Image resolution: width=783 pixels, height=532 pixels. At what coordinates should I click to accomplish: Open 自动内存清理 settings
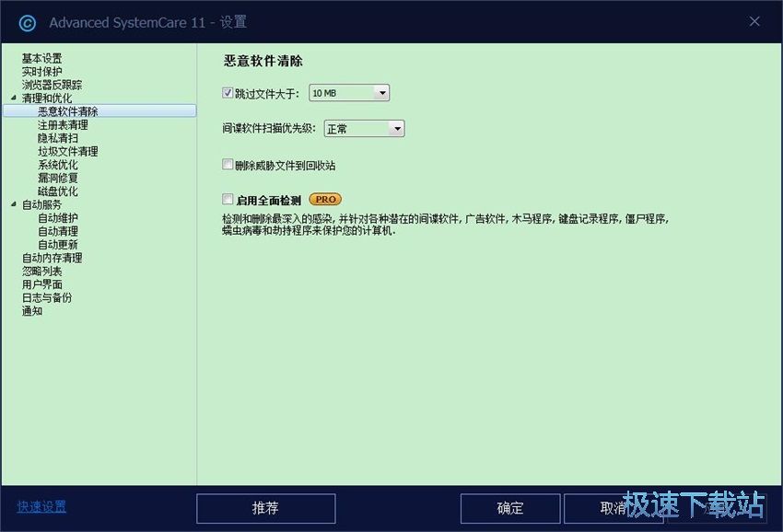point(52,258)
